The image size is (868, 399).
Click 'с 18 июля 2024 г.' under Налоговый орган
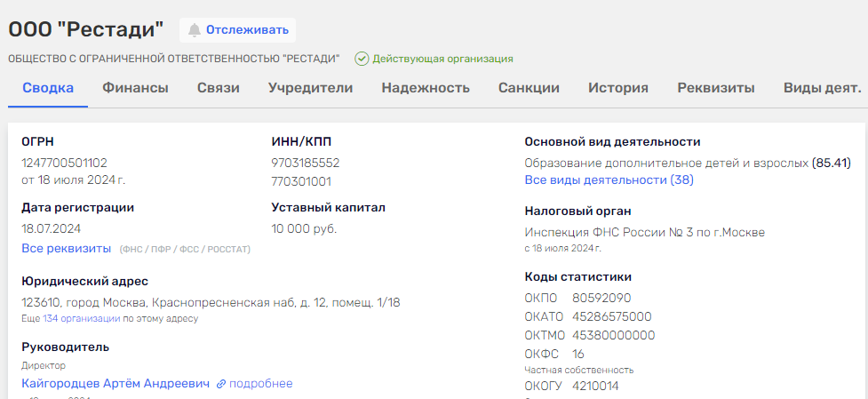pyautogui.click(x=562, y=249)
